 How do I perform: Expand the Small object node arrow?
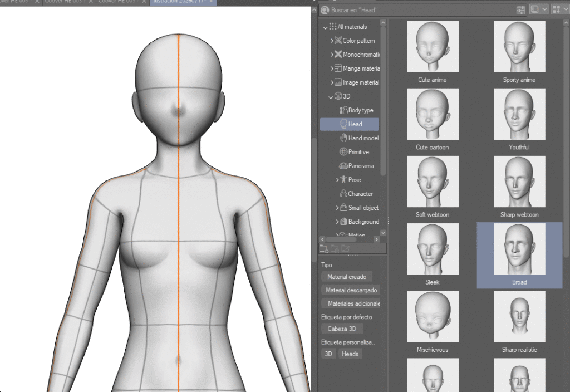337,208
